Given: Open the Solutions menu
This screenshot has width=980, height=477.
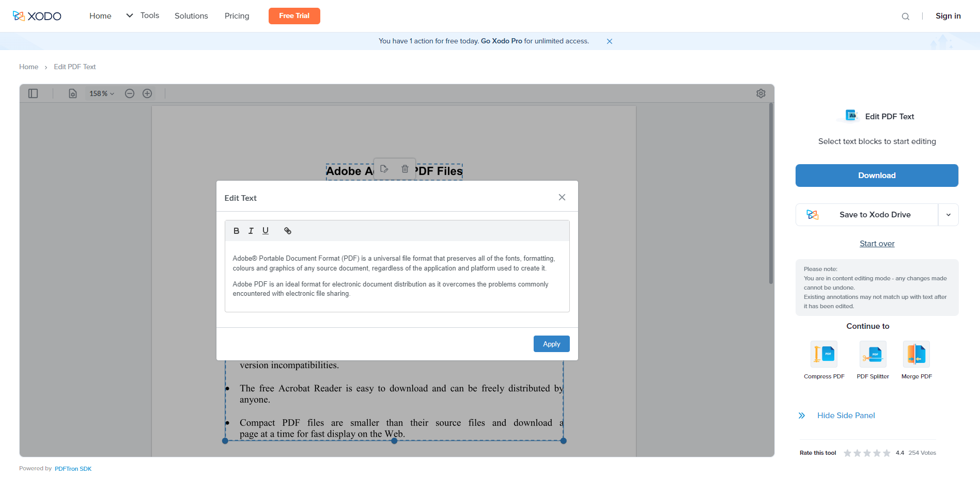Looking at the screenshot, I should coord(191,16).
